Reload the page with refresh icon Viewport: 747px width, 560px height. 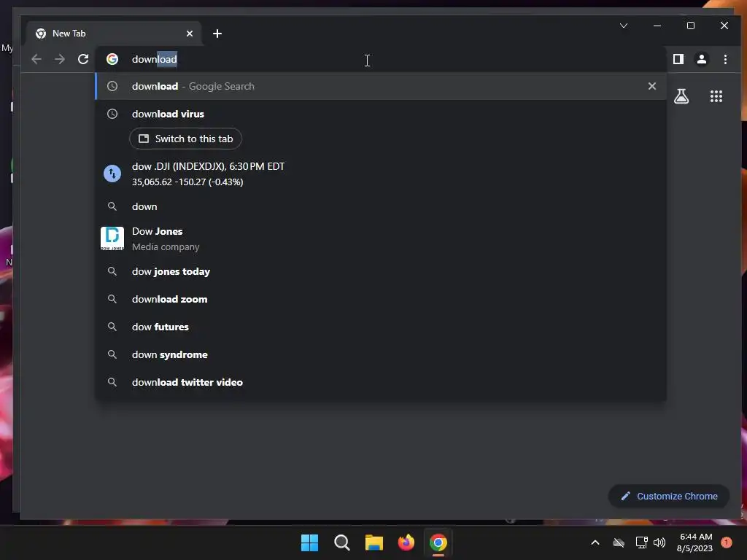coord(83,59)
